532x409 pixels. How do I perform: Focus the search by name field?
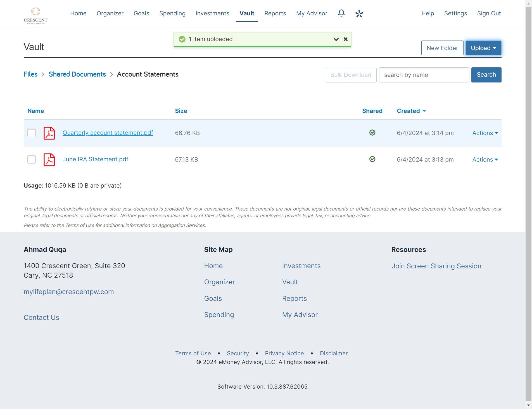424,75
